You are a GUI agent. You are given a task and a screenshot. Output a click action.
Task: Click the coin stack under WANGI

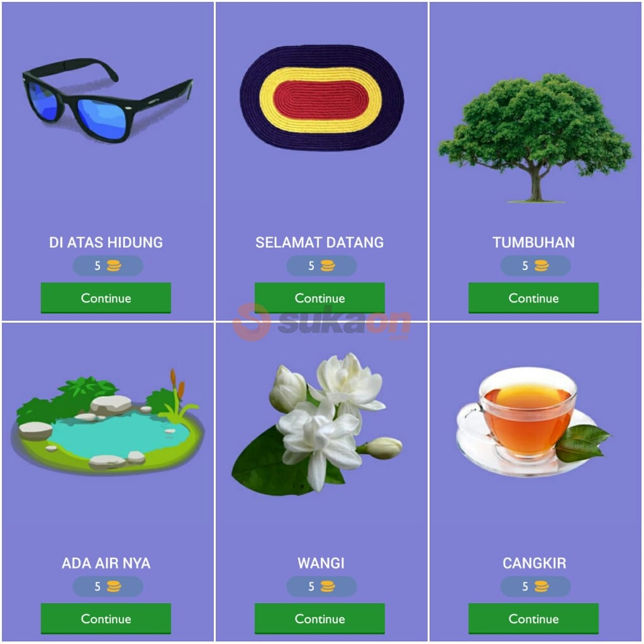328,587
